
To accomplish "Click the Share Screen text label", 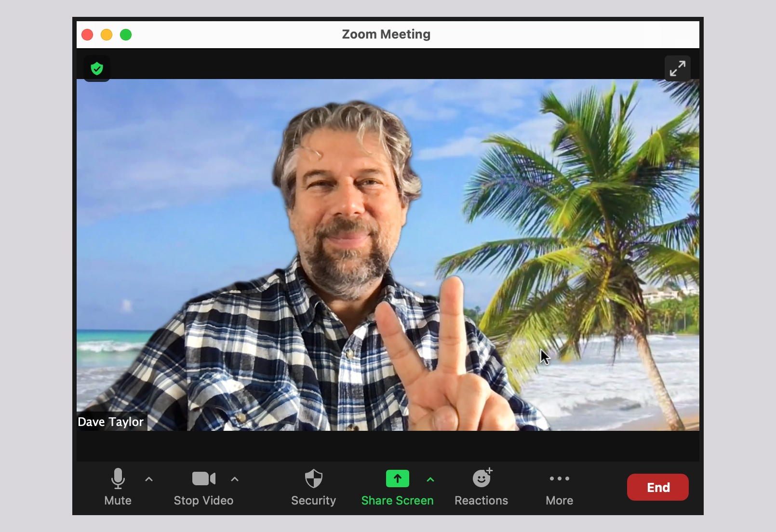I will tap(397, 500).
